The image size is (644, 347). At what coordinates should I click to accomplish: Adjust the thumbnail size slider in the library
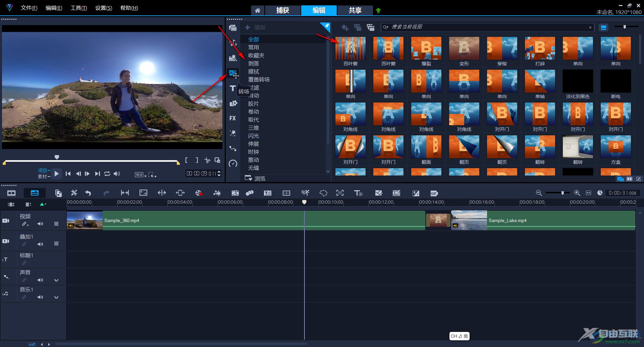[x=625, y=27]
